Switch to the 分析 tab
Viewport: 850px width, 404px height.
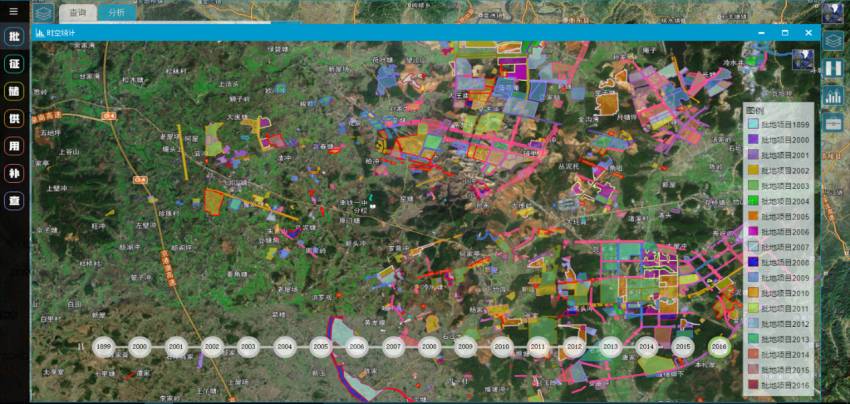tap(117, 12)
